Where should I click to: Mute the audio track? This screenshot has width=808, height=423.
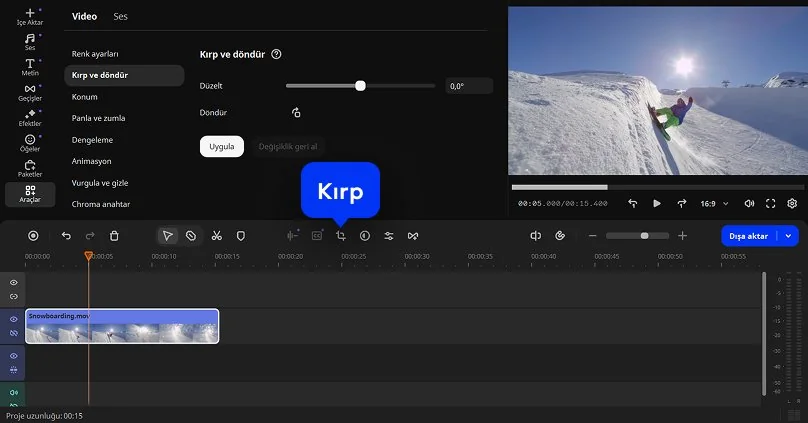(x=14, y=393)
